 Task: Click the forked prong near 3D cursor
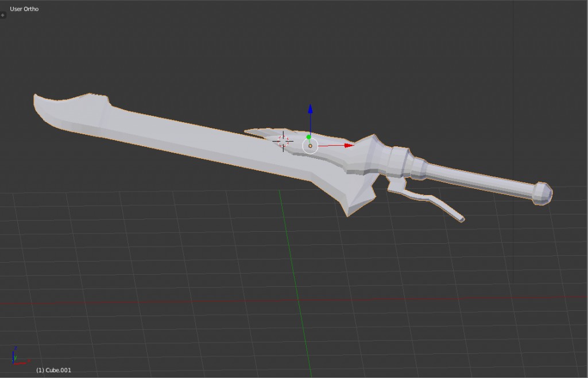tap(261, 133)
